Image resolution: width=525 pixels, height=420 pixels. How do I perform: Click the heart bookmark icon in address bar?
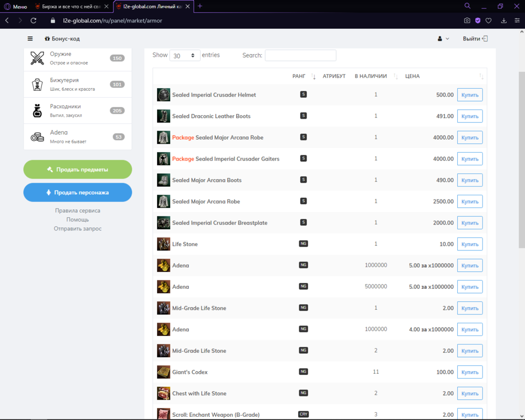pyautogui.click(x=488, y=20)
